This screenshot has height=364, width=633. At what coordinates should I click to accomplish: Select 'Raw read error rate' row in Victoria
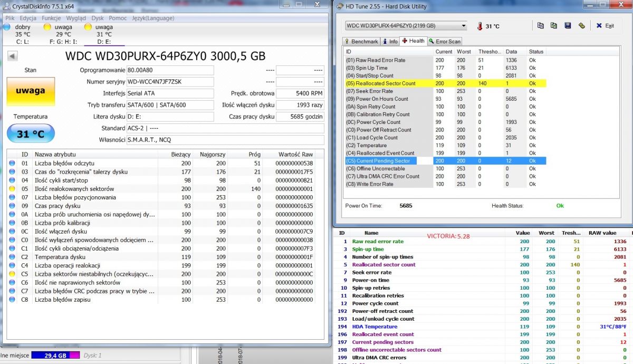click(483, 242)
